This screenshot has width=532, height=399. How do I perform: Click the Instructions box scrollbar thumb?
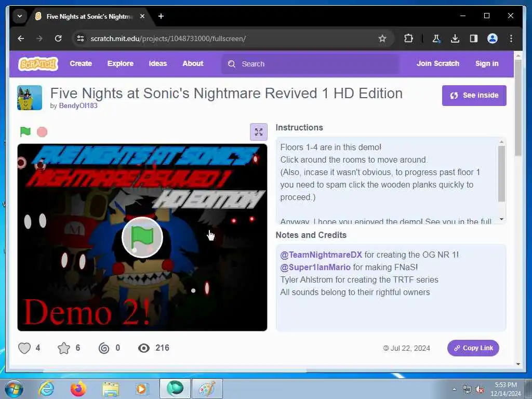coord(501,174)
